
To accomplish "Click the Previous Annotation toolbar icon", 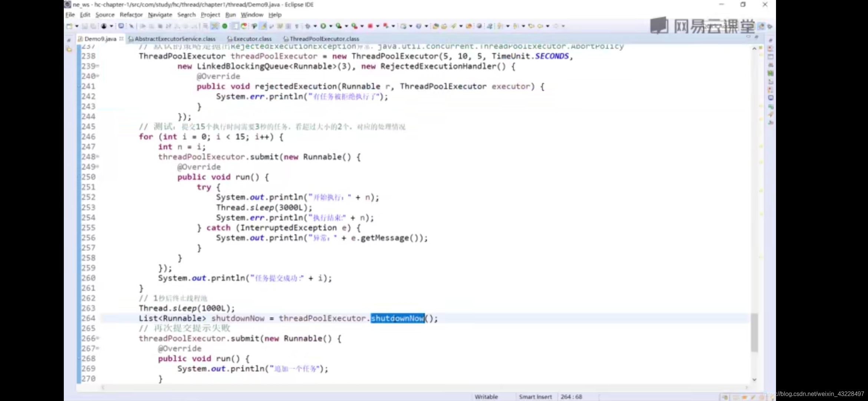I will pyautogui.click(x=516, y=26).
